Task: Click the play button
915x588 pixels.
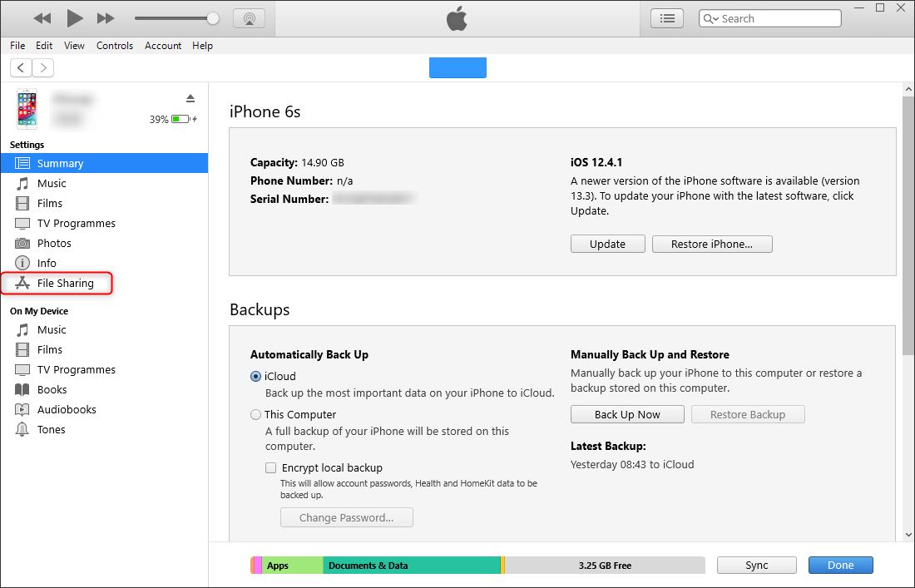Action: click(74, 18)
